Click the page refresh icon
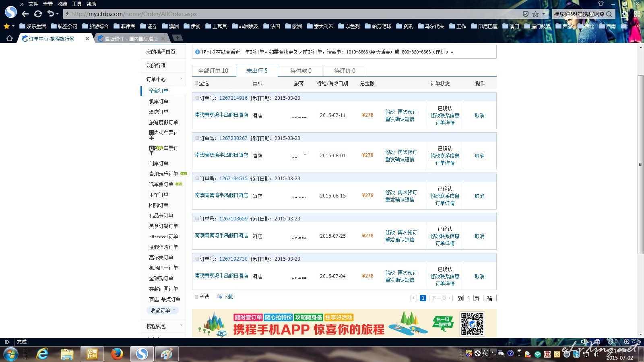The image size is (644, 362). (38, 14)
